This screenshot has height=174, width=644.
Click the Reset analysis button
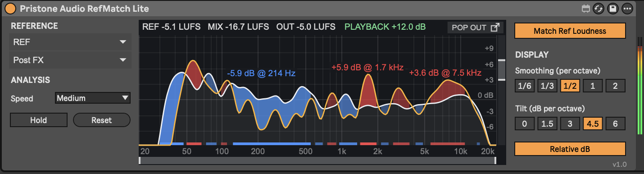[102, 120]
